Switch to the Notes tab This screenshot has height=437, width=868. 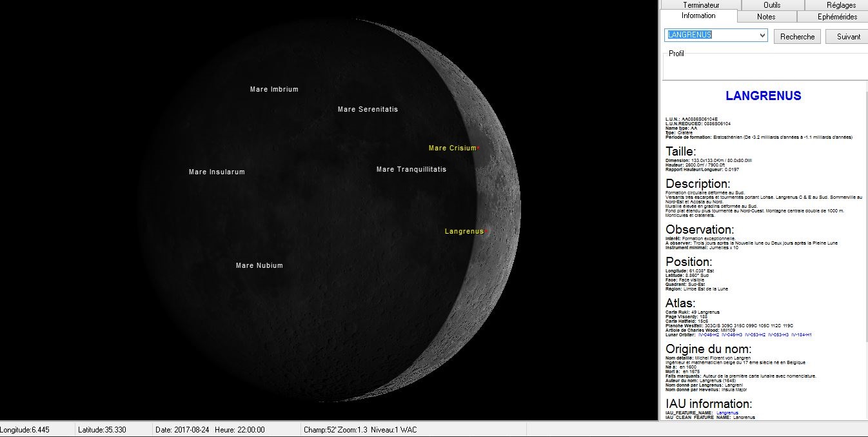766,17
